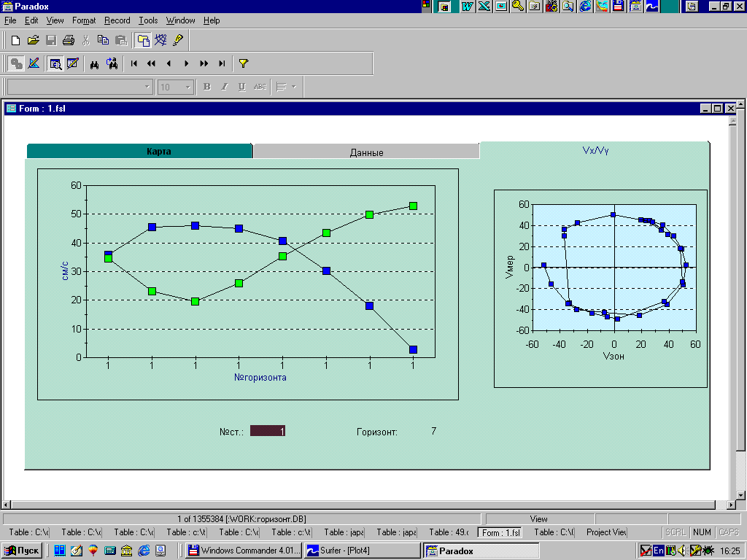Image resolution: width=747 pixels, height=560 pixels.
Task: Click the Пуск Start button
Action: (x=22, y=551)
